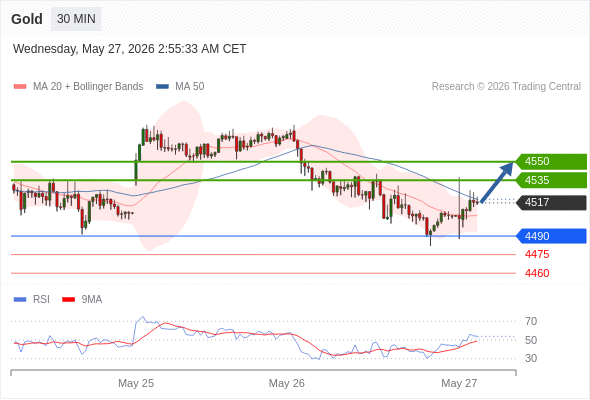Click the May 26 date axis label

286,383
